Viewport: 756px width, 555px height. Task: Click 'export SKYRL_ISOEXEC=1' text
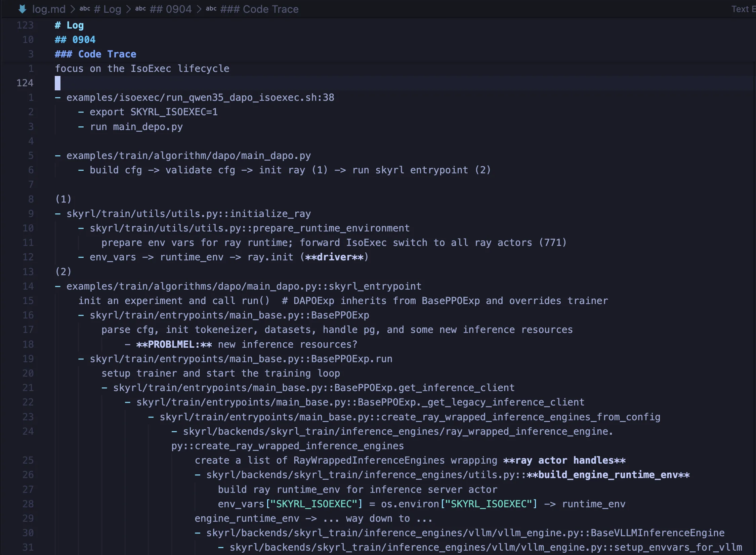coord(154,112)
